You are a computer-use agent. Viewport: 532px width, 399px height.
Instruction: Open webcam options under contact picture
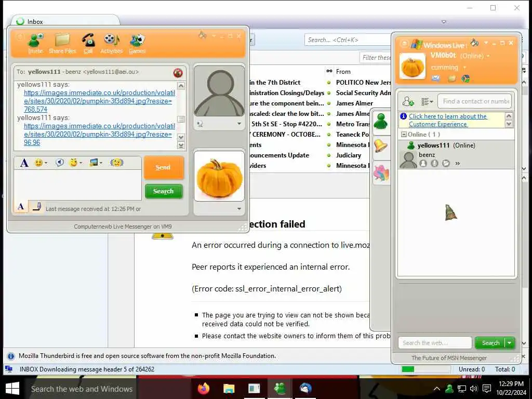[x=200, y=124]
